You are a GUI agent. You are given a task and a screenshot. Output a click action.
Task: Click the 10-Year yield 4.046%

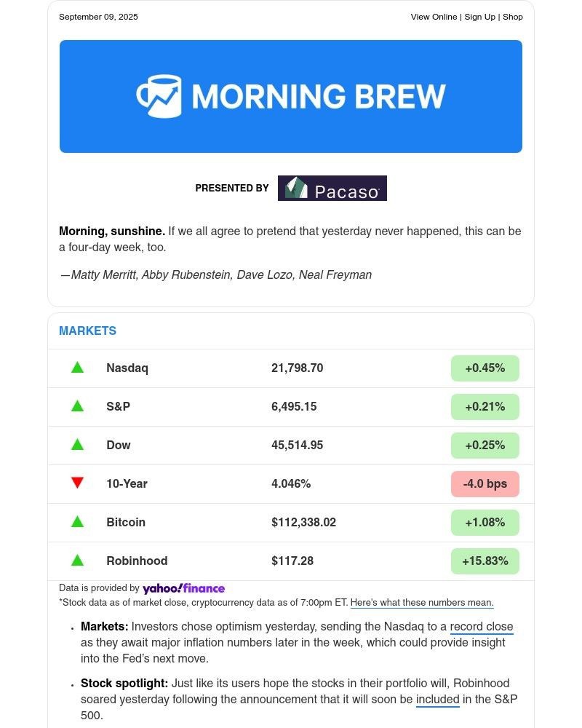pos(291,484)
